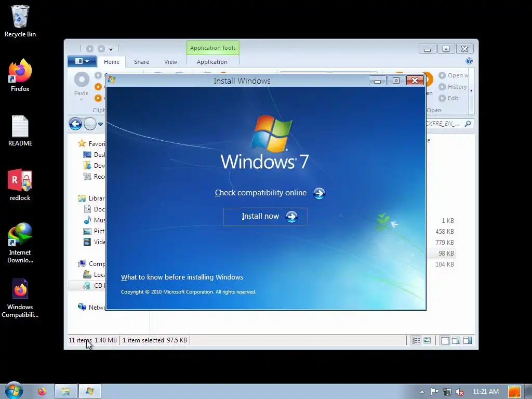Switch to Home ribbon tab
532x399 pixels.
coord(112,62)
